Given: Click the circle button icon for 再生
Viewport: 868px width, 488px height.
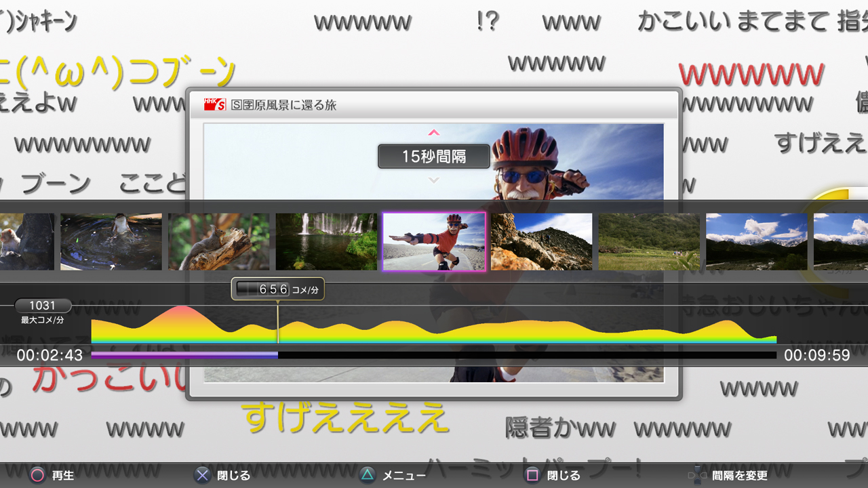Looking at the screenshot, I should (x=37, y=475).
